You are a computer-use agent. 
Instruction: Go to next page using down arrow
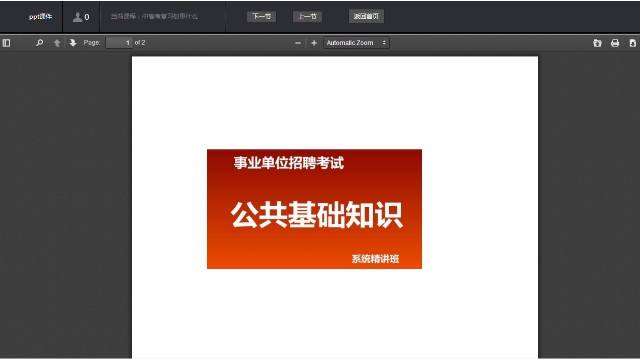(x=73, y=42)
